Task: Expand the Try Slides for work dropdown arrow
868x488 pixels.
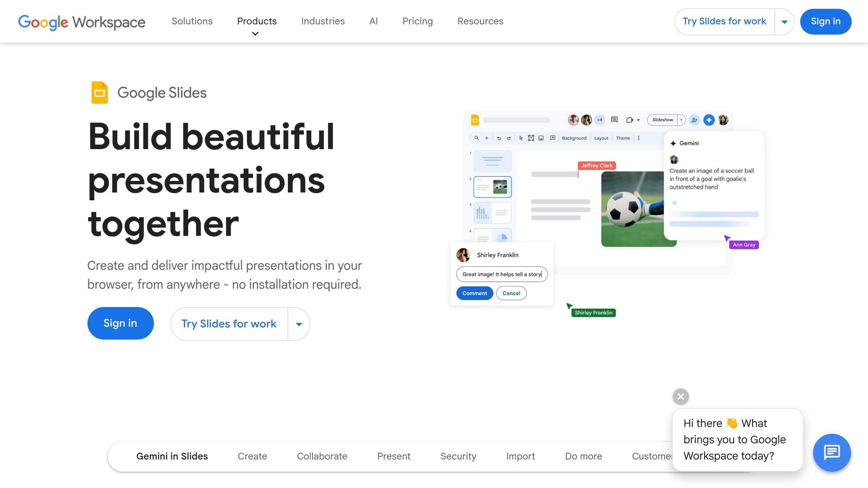Action: pyautogui.click(x=785, y=21)
